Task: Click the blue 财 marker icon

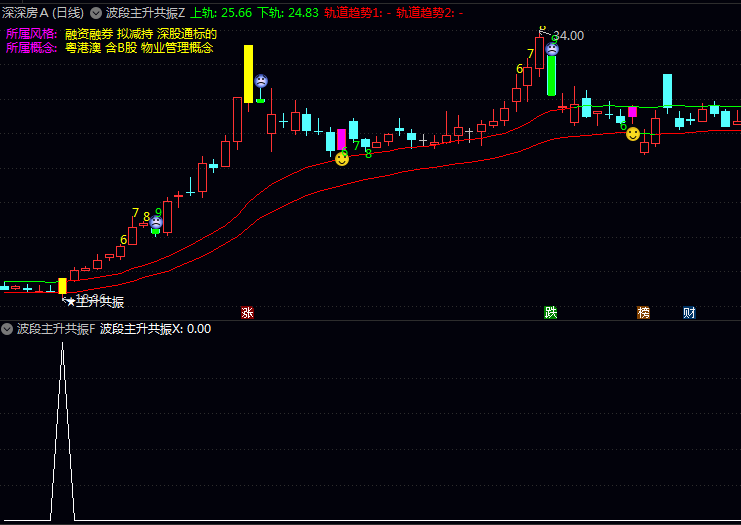Action: click(689, 312)
